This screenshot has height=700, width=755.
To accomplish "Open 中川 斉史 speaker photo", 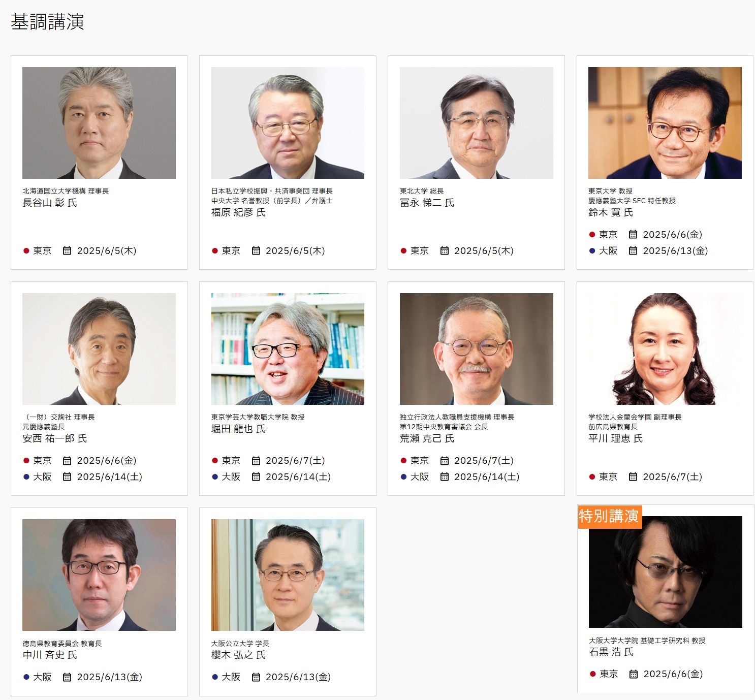I will [99, 575].
